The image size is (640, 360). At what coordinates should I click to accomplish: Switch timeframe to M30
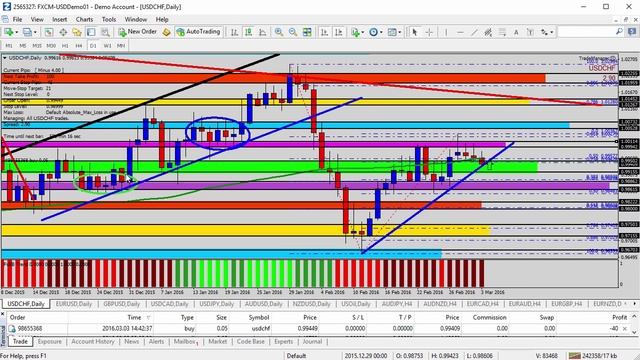51,46
